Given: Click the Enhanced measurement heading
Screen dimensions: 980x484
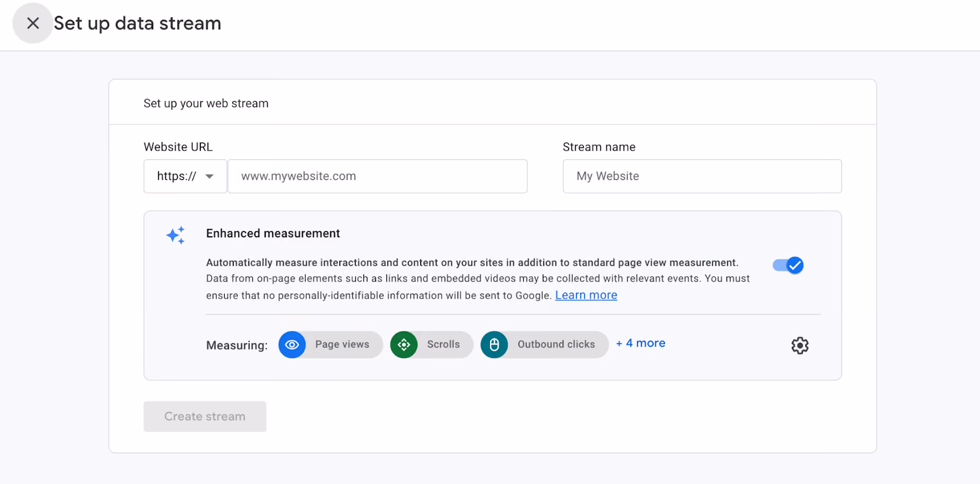Looking at the screenshot, I should pyautogui.click(x=273, y=233).
